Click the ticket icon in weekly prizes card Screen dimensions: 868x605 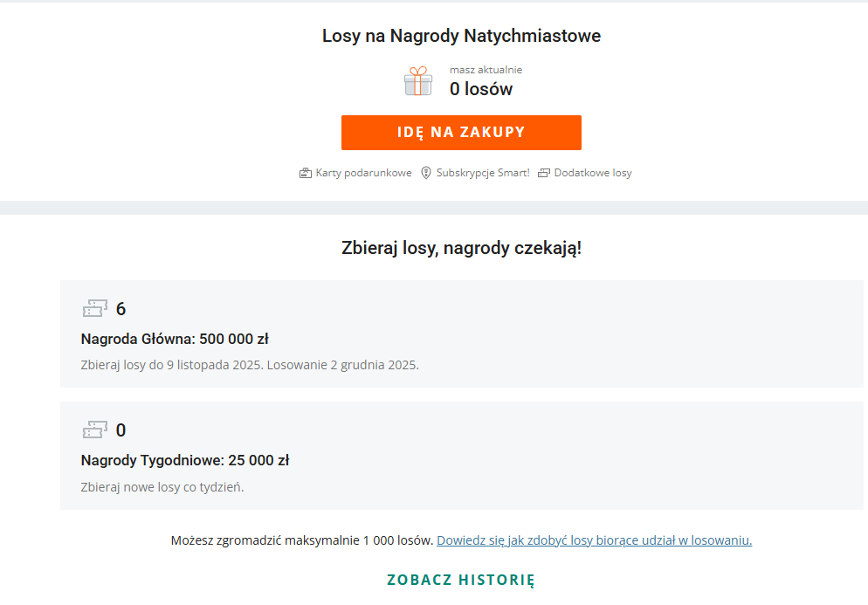point(95,430)
